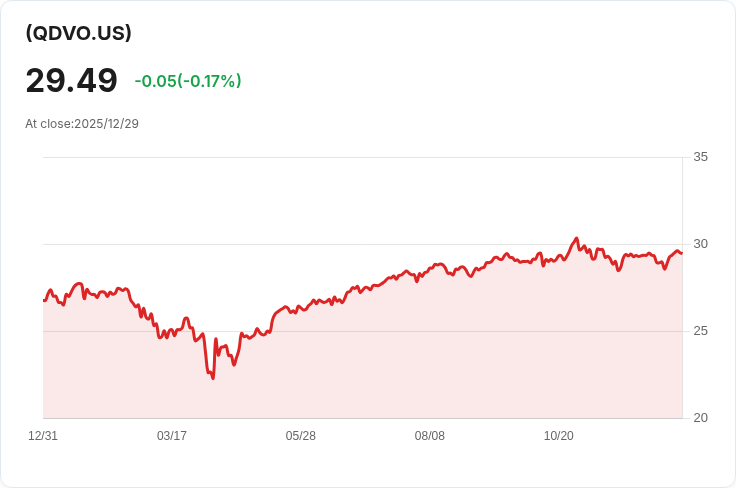Select the 03/17 date on x-axis

coord(172,436)
